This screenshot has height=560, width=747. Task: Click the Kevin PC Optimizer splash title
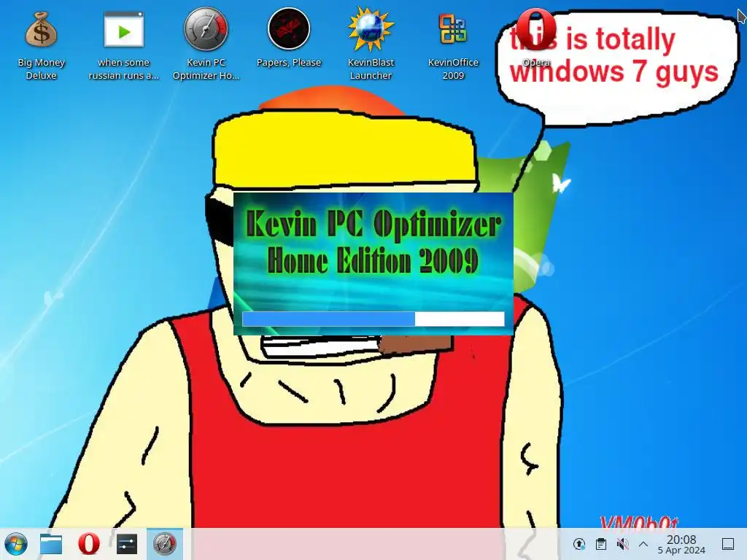point(373,242)
